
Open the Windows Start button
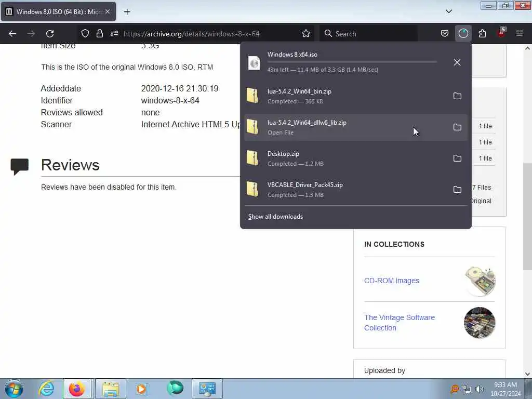click(14, 389)
